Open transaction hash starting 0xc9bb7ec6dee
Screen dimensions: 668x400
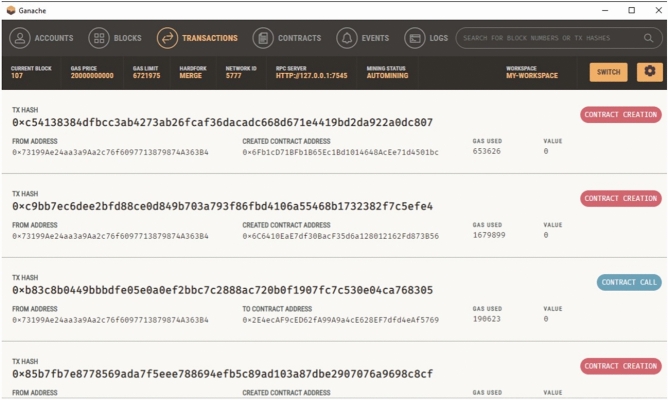(x=222, y=206)
